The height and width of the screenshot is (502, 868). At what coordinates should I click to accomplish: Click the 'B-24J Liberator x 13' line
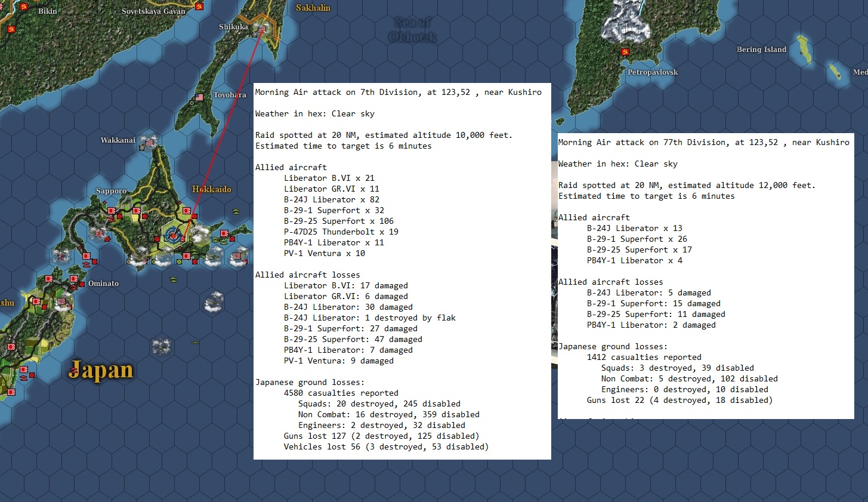pos(635,228)
